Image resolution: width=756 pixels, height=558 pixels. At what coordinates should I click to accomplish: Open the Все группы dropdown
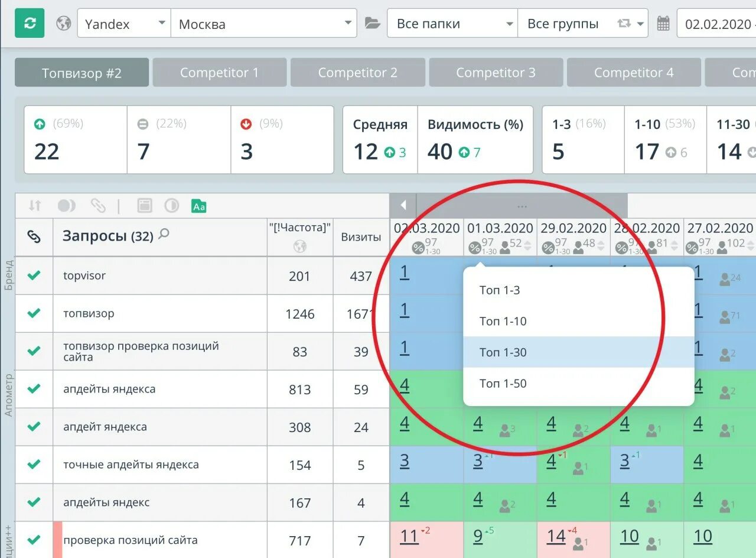[x=583, y=24]
